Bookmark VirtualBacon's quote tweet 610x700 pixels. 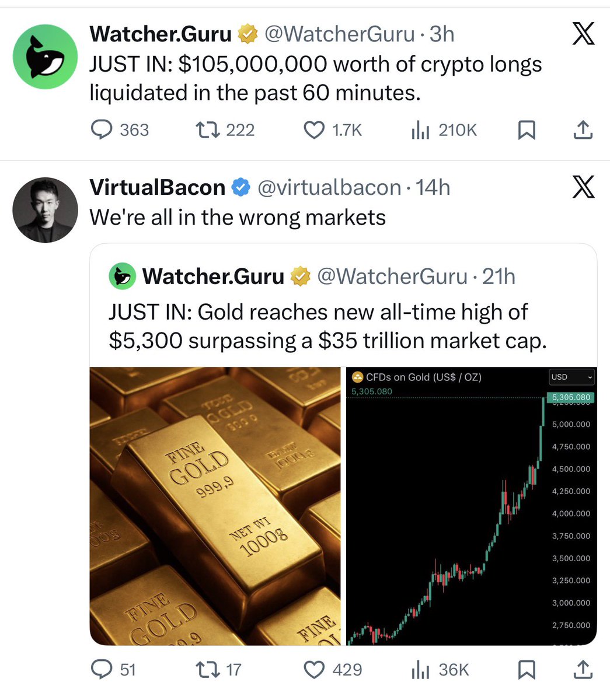pyautogui.click(x=527, y=670)
